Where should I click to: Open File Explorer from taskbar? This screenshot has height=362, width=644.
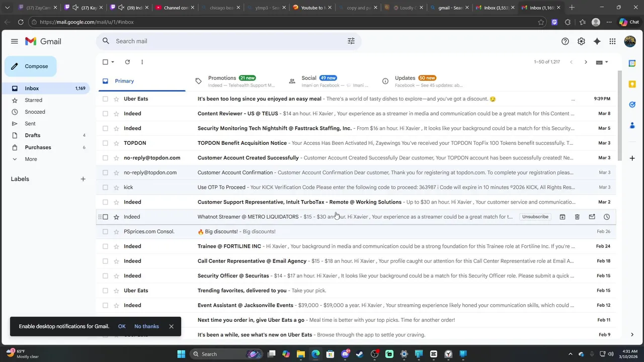click(300, 354)
